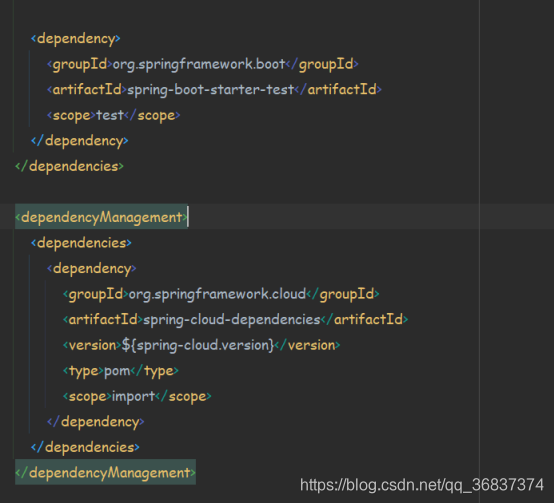Click the first closing </dependencies> tag
Viewport: 554px width, 504px height.
click(x=70, y=166)
